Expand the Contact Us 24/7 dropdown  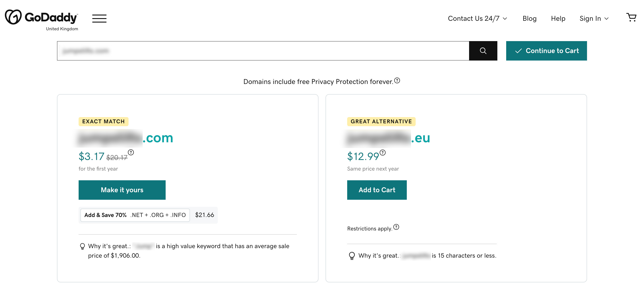point(477,19)
